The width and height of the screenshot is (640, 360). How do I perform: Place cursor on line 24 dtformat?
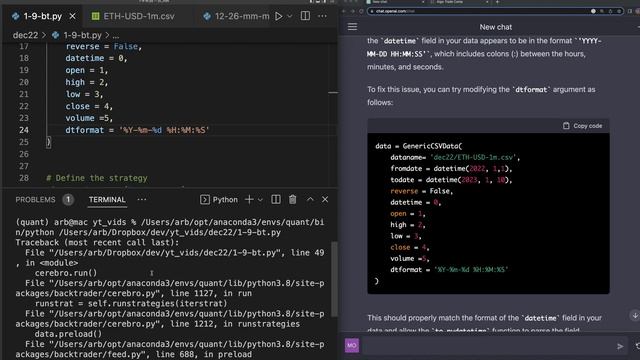137,130
